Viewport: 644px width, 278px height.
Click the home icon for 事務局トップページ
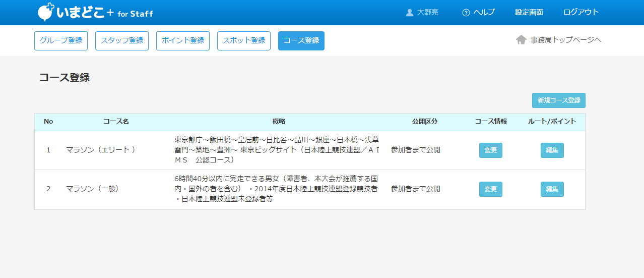[521, 40]
